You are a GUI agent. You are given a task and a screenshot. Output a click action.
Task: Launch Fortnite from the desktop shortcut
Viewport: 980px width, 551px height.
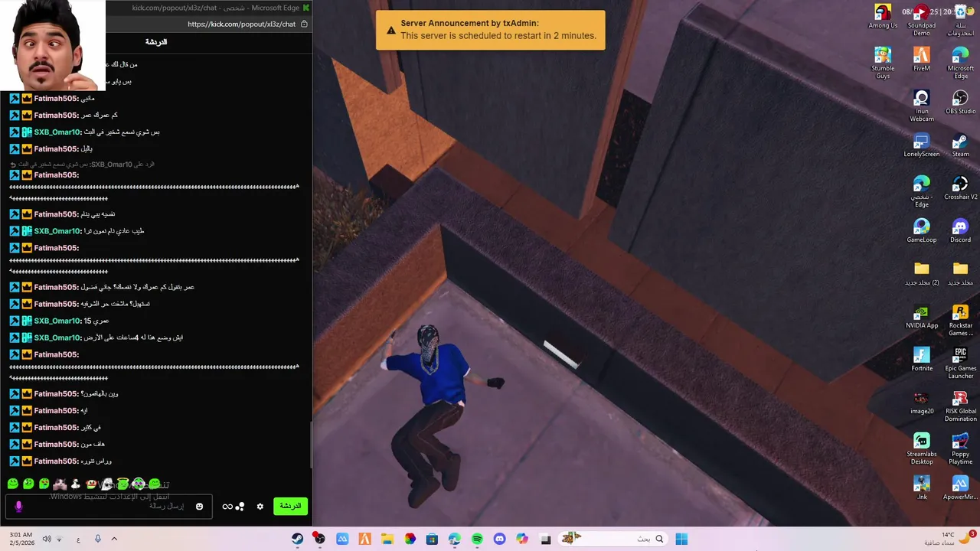pyautogui.click(x=922, y=360)
